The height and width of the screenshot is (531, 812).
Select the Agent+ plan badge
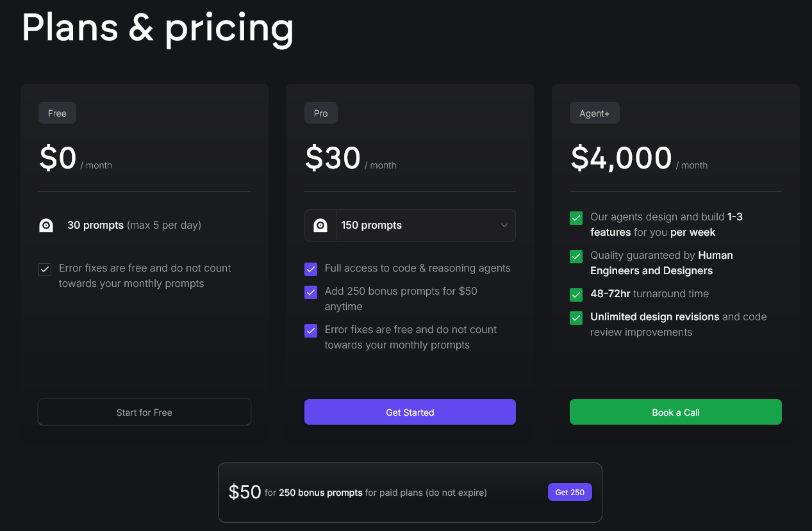pos(595,113)
